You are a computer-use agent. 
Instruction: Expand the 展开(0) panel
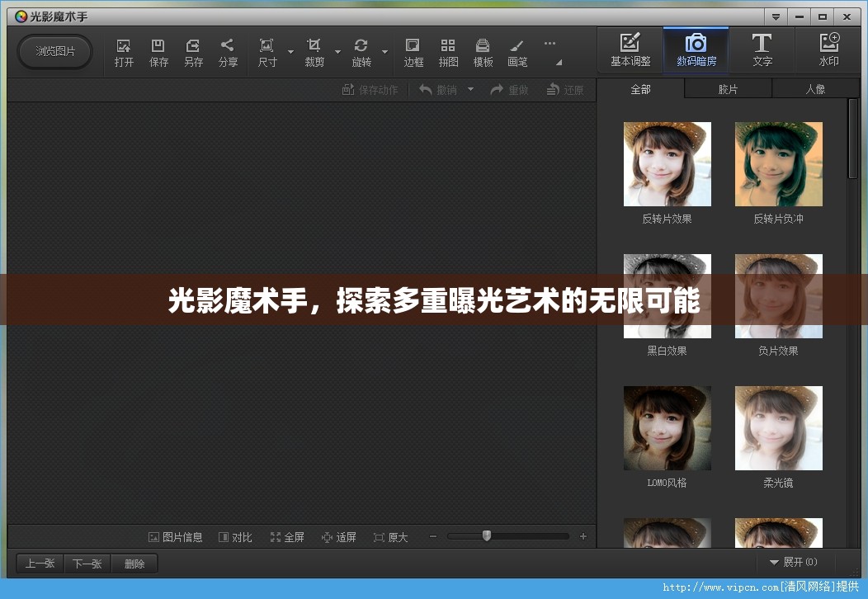click(x=793, y=562)
